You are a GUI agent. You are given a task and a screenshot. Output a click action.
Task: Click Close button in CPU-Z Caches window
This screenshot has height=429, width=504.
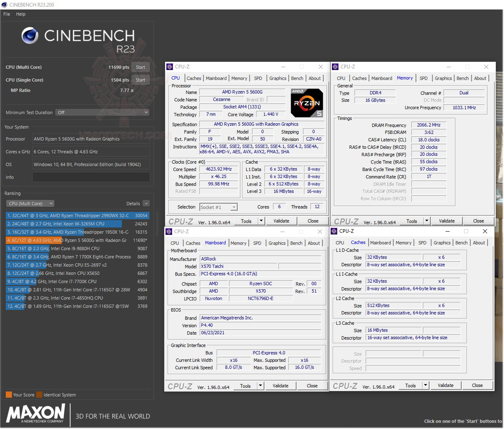click(x=477, y=385)
